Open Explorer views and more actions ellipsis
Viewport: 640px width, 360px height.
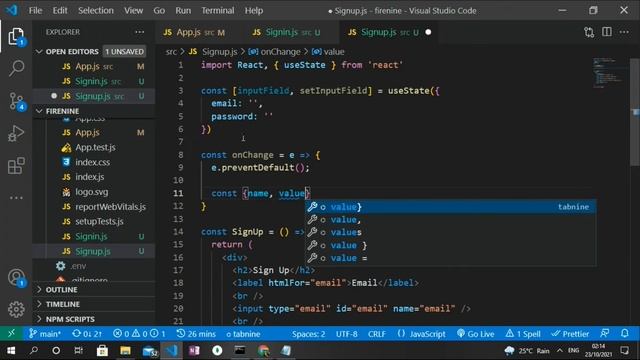pyautogui.click(x=140, y=32)
